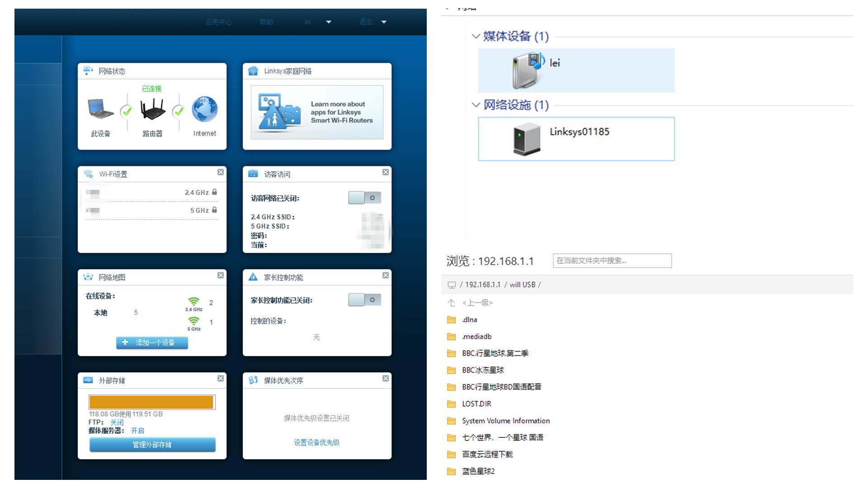The width and height of the screenshot is (868, 488).
Task: Enable the 家长控制功能 parental controls switch
Action: (x=365, y=300)
